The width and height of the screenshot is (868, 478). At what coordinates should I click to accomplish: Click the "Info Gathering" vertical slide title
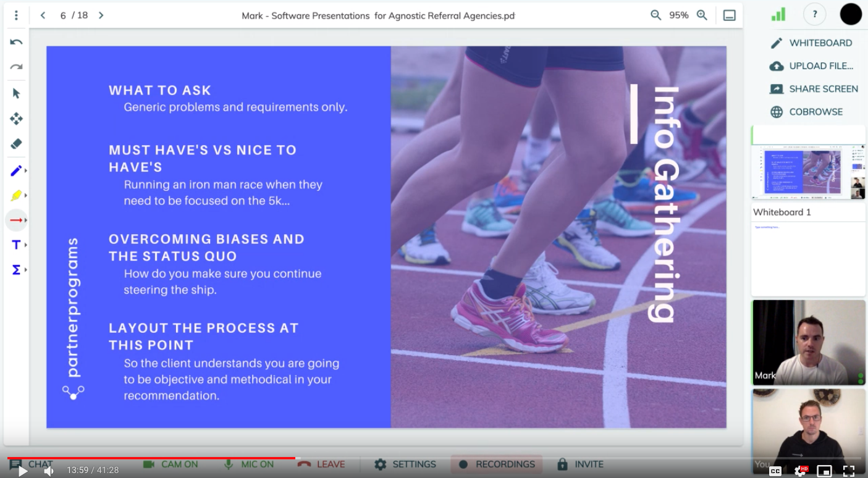666,204
